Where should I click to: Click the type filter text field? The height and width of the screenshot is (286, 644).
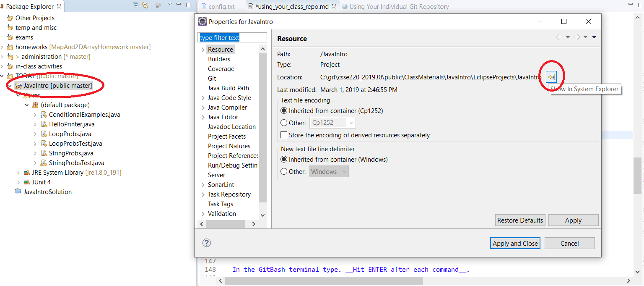click(232, 38)
